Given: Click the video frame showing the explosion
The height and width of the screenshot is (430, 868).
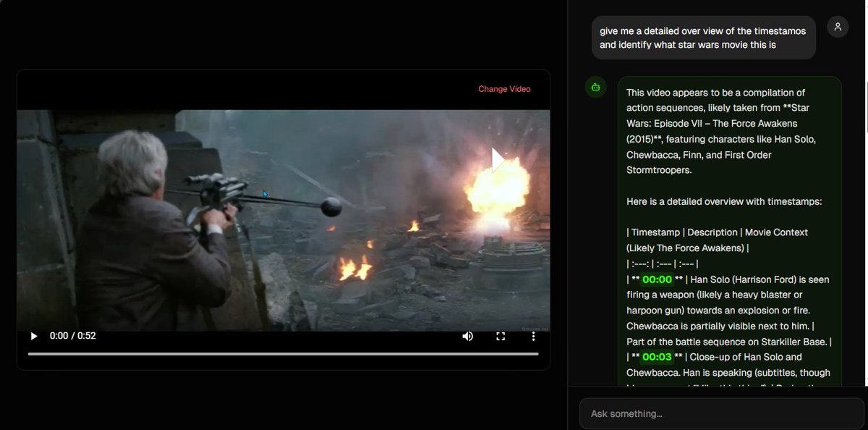Looking at the screenshot, I should pyautogui.click(x=284, y=220).
